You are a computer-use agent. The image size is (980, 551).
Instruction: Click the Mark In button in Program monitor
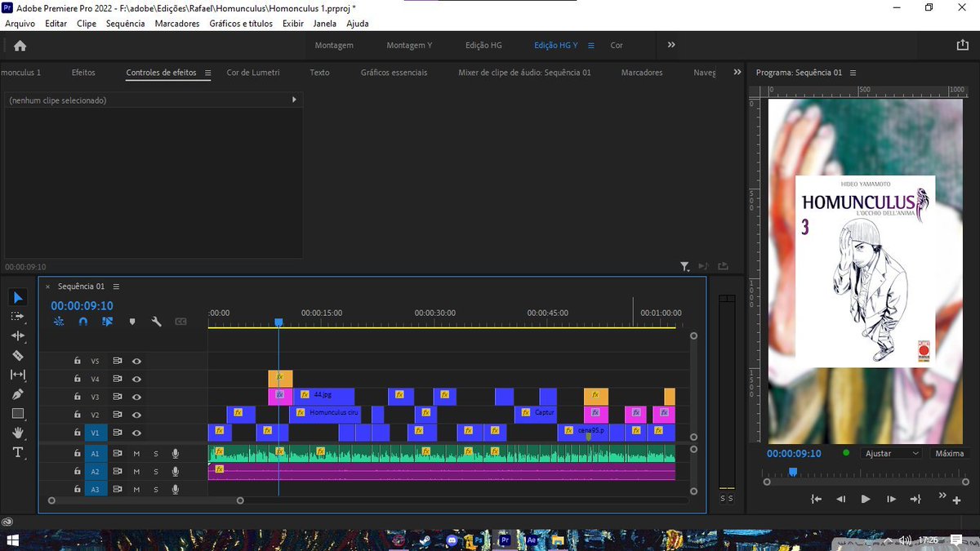click(x=816, y=499)
